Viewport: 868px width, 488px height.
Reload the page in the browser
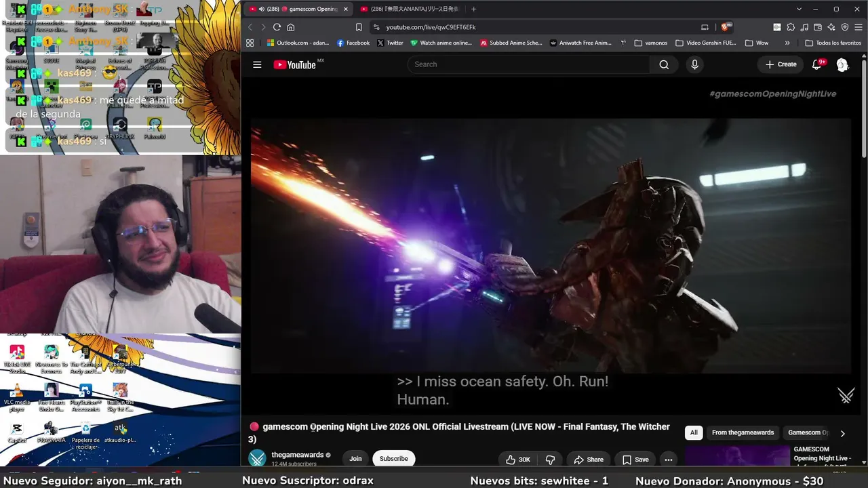277,27
